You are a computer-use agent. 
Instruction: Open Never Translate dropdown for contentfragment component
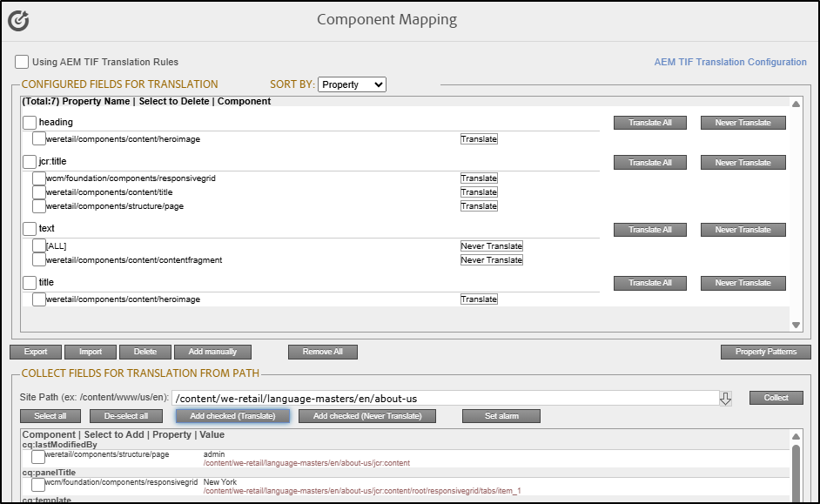click(x=491, y=260)
